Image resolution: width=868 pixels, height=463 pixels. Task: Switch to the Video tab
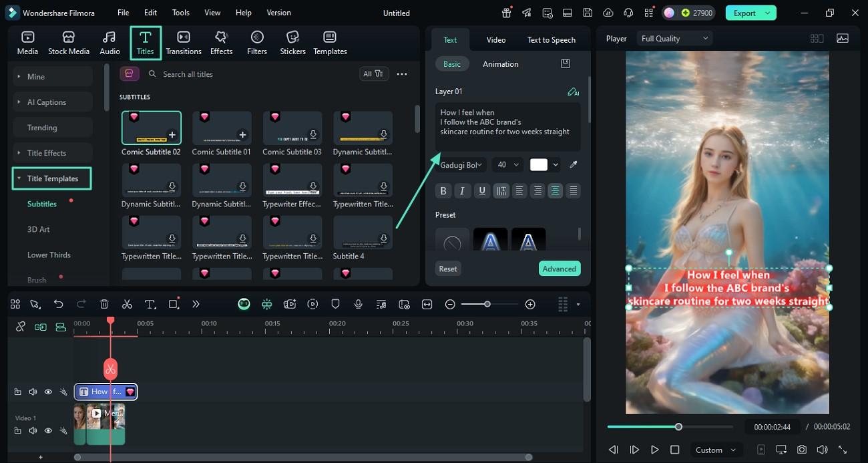pos(496,40)
